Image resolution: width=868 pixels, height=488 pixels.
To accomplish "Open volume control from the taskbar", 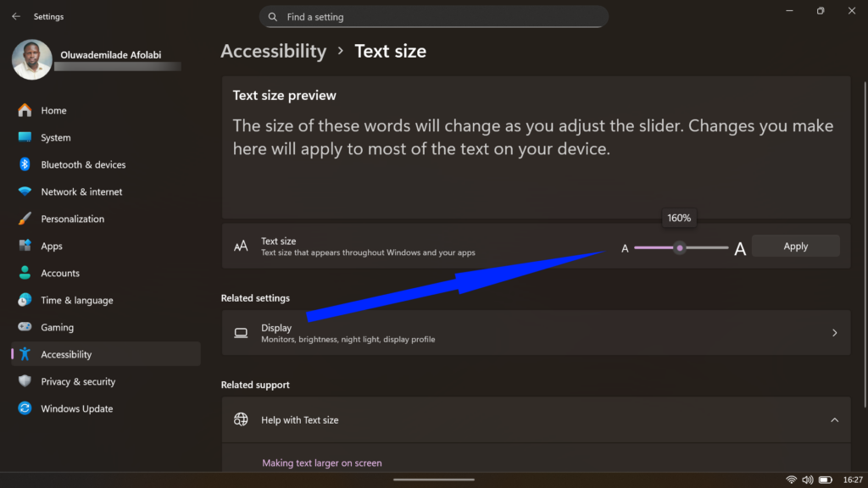I will point(807,479).
